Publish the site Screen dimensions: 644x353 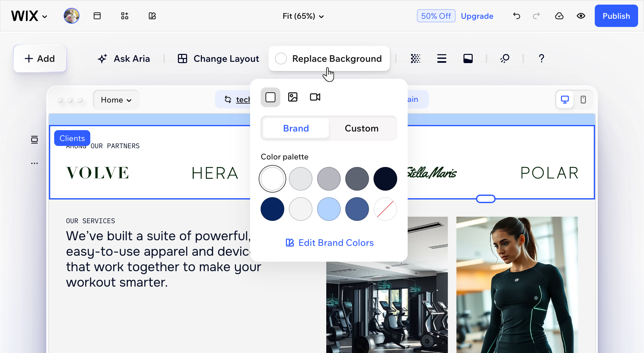[x=616, y=16]
